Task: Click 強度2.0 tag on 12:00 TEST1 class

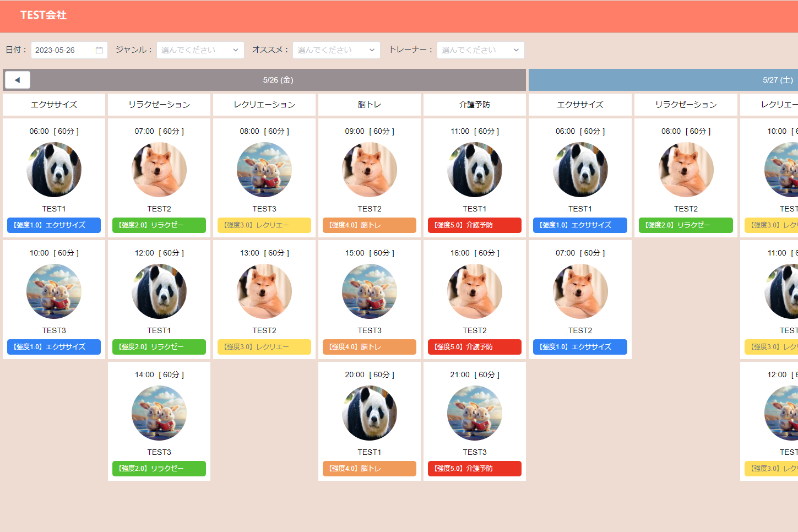Action: [159, 347]
